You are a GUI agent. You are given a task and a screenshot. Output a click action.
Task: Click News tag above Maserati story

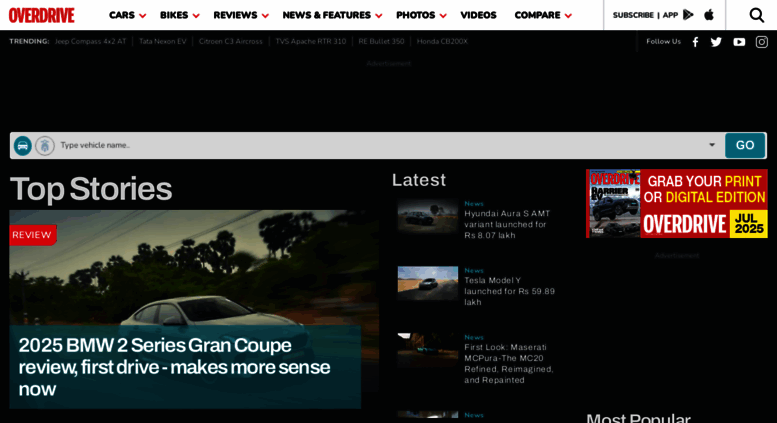[x=474, y=337]
